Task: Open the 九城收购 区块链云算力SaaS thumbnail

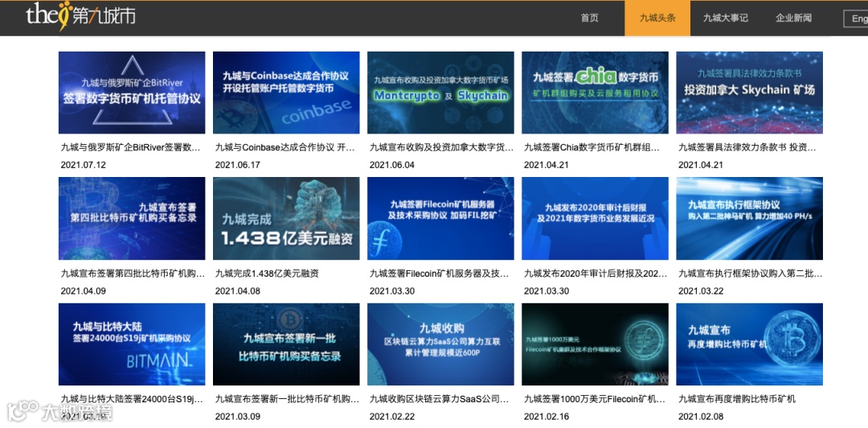Action: (440, 344)
